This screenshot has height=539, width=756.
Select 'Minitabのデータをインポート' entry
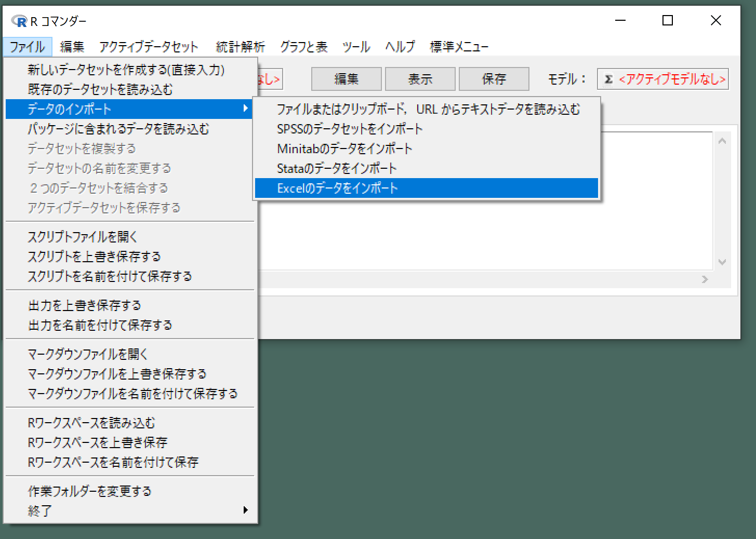tap(344, 149)
